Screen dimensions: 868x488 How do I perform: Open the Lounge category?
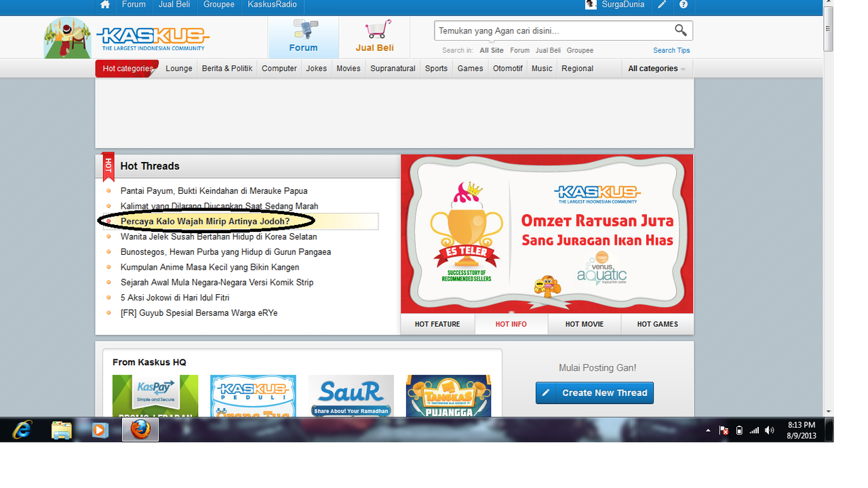(179, 68)
